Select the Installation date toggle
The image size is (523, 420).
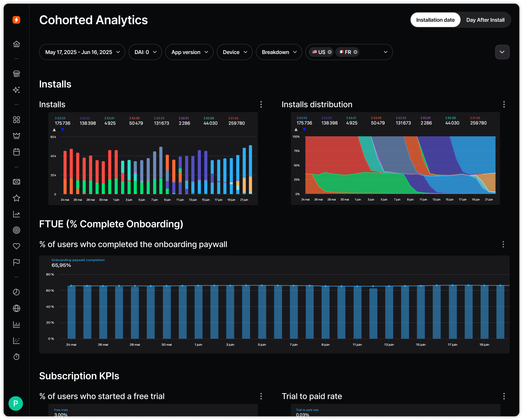click(x=435, y=20)
